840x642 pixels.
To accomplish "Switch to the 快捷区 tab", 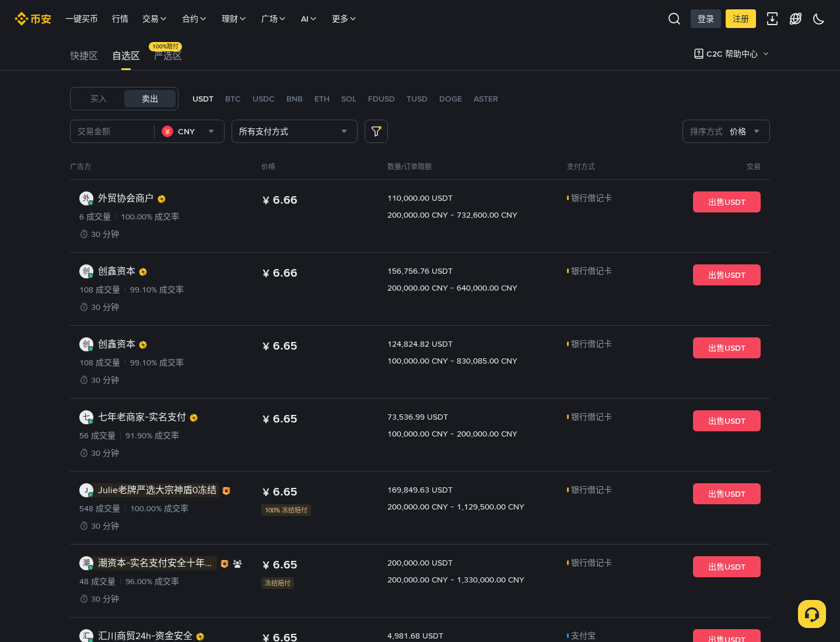I will click(x=84, y=55).
